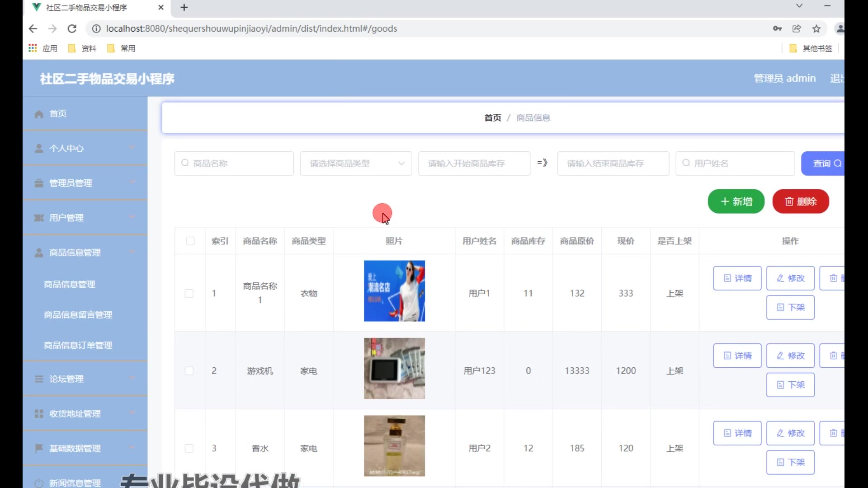This screenshot has width=868, height=488.
Task: Click the user icon beside 商品信息管理
Action: pyautogui.click(x=39, y=253)
